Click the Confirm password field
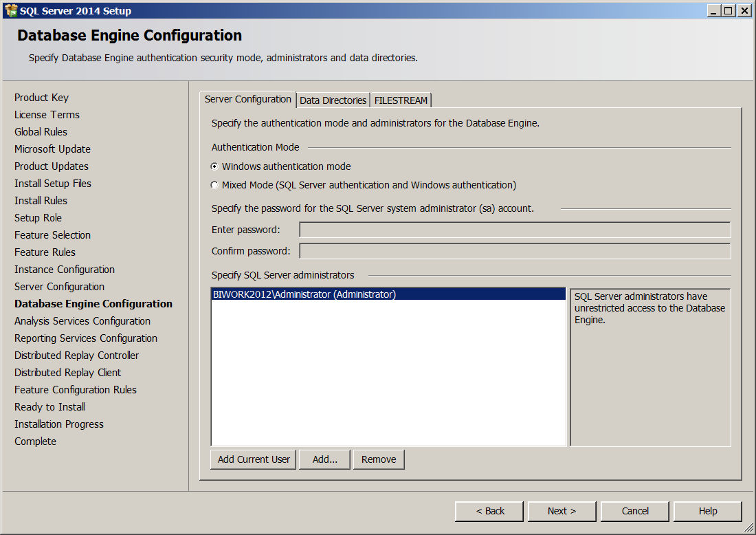 (x=515, y=251)
